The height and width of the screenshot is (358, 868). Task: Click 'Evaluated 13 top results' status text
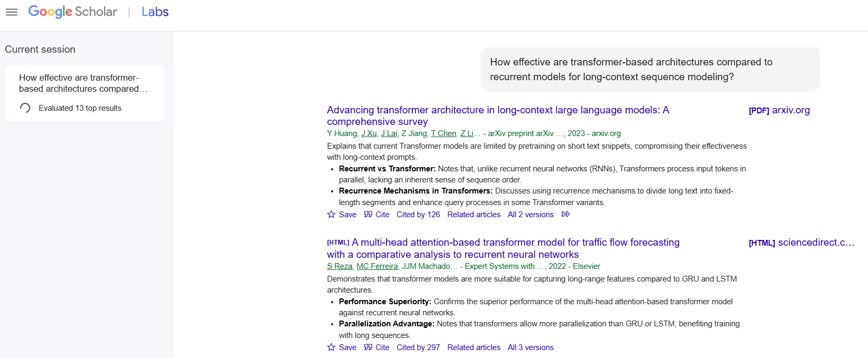pyautogui.click(x=80, y=108)
